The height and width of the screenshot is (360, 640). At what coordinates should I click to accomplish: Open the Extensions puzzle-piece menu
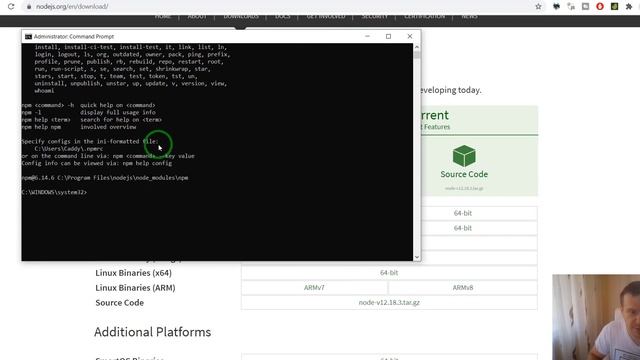point(629,7)
